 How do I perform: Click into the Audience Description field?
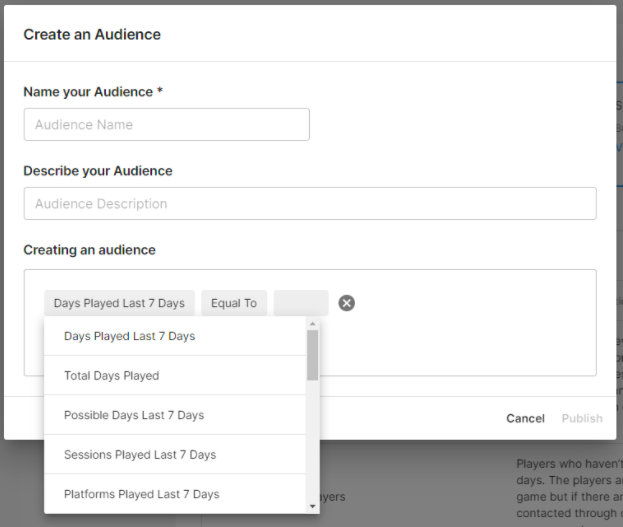coord(309,204)
